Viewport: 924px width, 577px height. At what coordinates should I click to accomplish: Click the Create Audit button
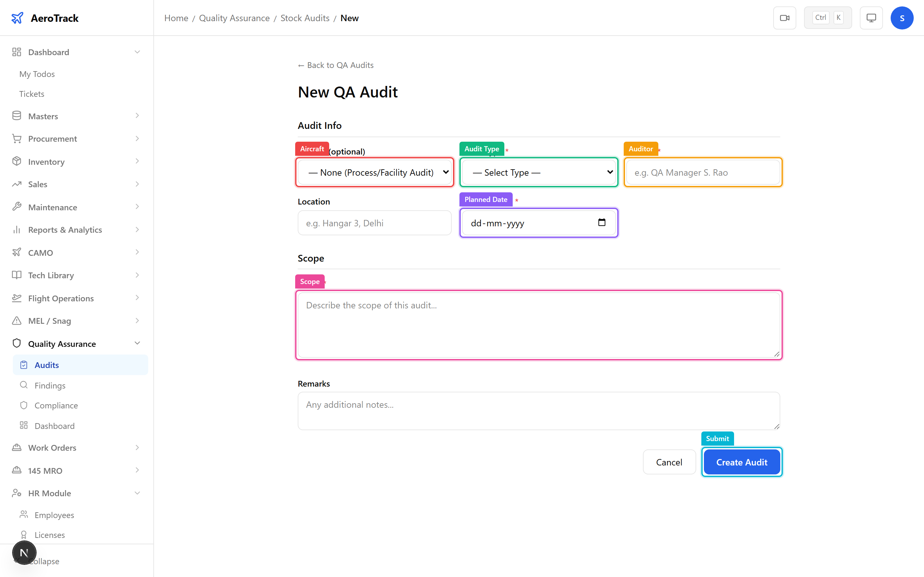pos(741,462)
